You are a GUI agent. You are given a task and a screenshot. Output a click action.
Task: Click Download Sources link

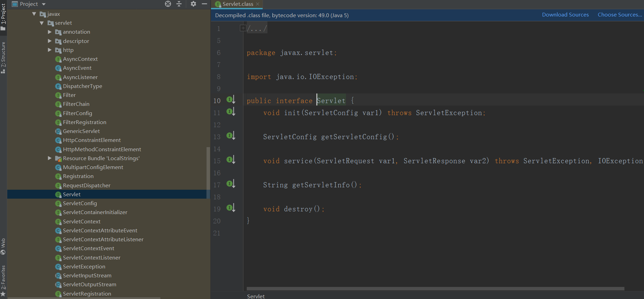(x=565, y=15)
